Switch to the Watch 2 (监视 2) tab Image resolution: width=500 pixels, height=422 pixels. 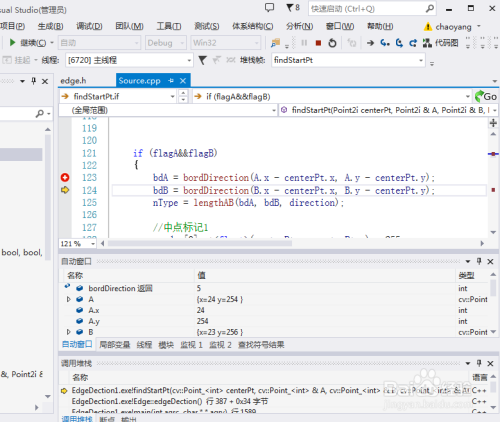coord(220,345)
